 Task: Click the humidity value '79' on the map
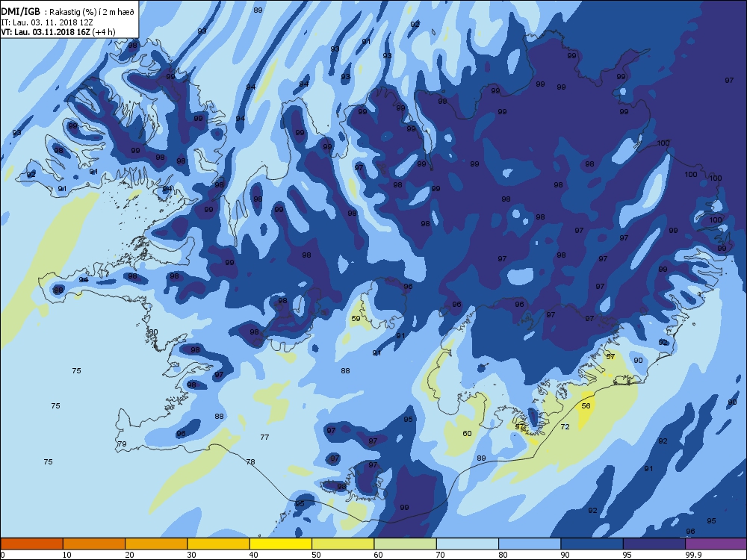coord(122,444)
